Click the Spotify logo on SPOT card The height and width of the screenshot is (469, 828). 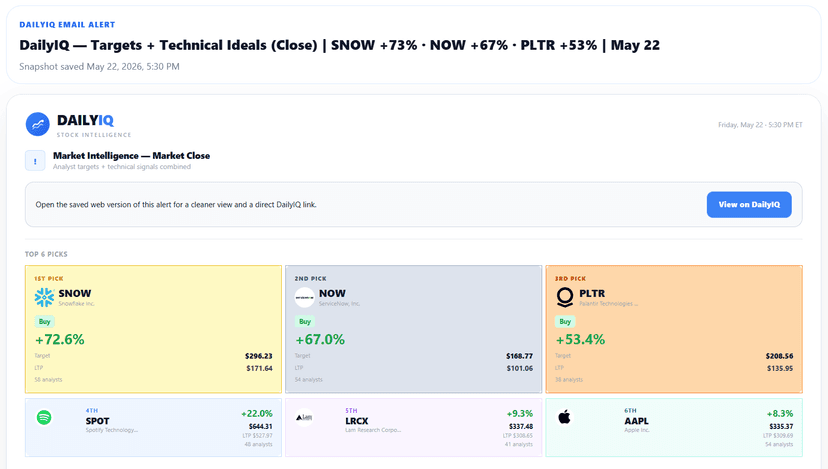click(44, 418)
